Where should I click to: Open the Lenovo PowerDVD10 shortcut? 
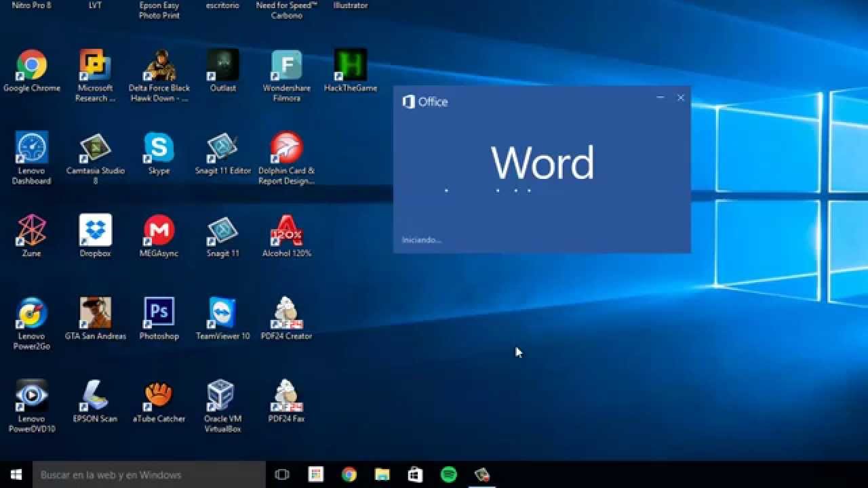(32, 406)
